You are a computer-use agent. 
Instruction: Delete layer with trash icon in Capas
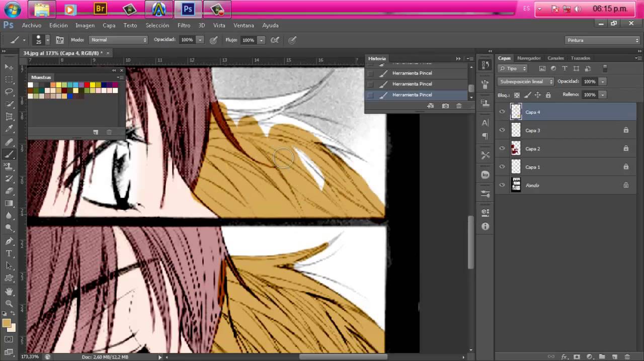click(x=627, y=356)
